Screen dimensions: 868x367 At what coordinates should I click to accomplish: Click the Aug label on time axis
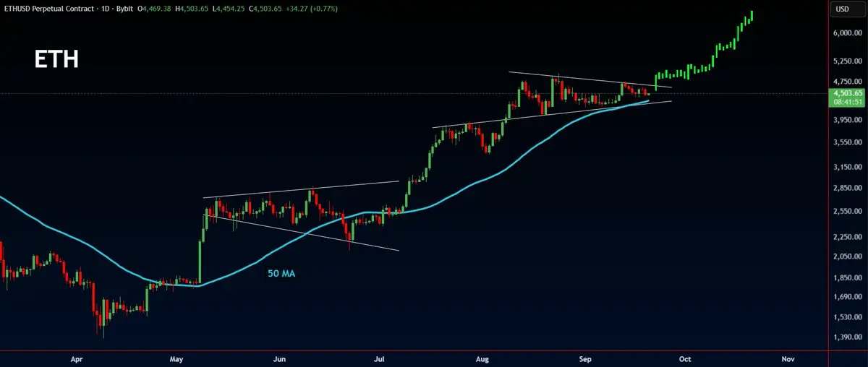[484, 358]
